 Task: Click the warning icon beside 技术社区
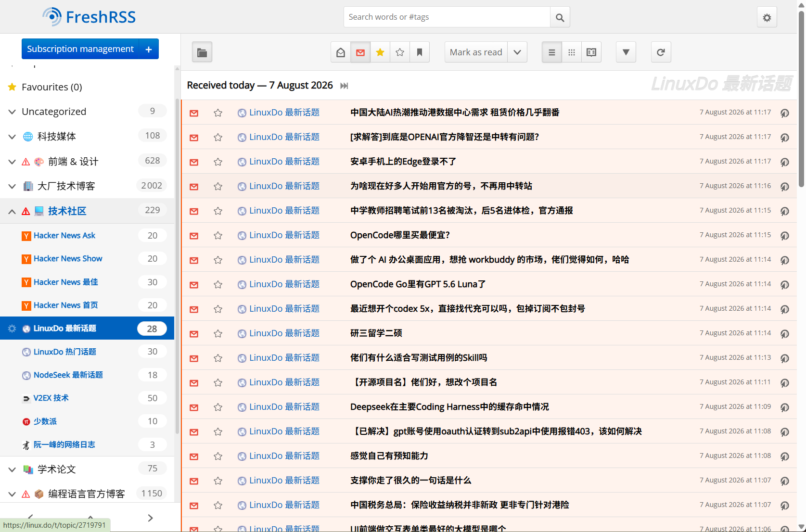(26, 211)
